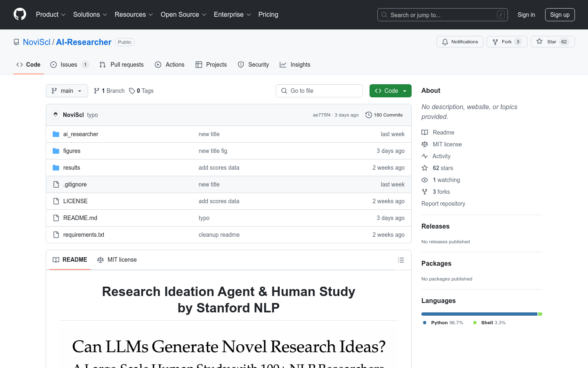View the 62 stars link
Image resolution: width=588 pixels, height=368 pixels.
437,168
